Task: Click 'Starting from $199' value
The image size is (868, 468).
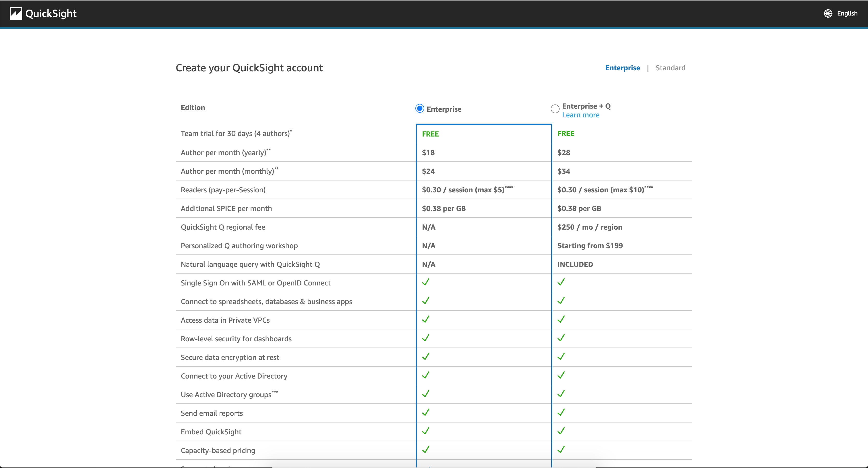Action: pos(590,245)
